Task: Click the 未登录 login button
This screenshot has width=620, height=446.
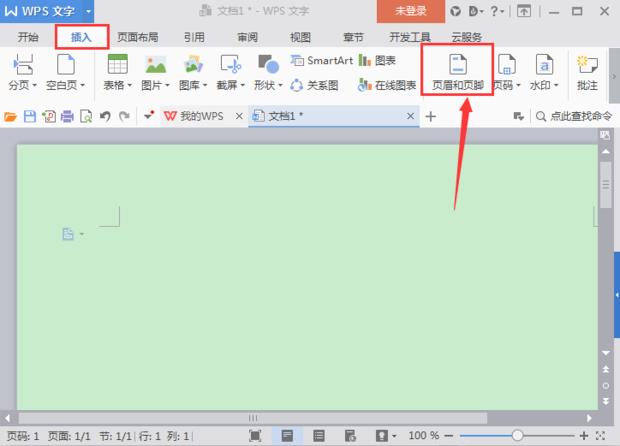Action: coord(409,11)
